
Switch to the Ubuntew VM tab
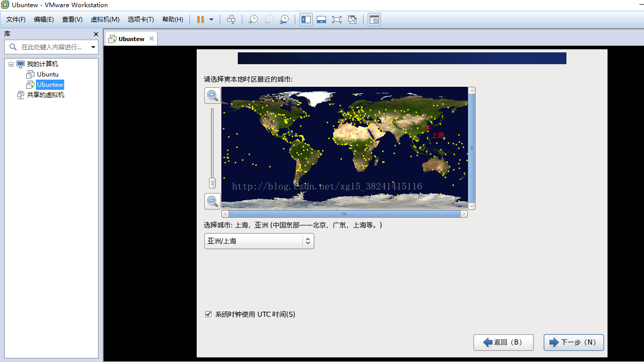tap(131, 39)
